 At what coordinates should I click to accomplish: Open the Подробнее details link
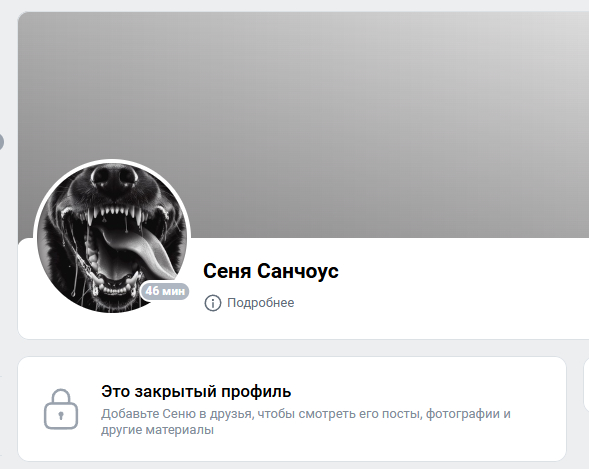pyautogui.click(x=261, y=303)
